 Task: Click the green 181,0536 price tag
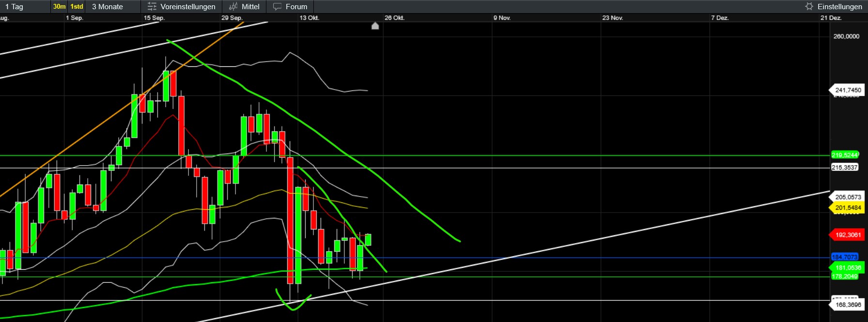[x=848, y=267]
